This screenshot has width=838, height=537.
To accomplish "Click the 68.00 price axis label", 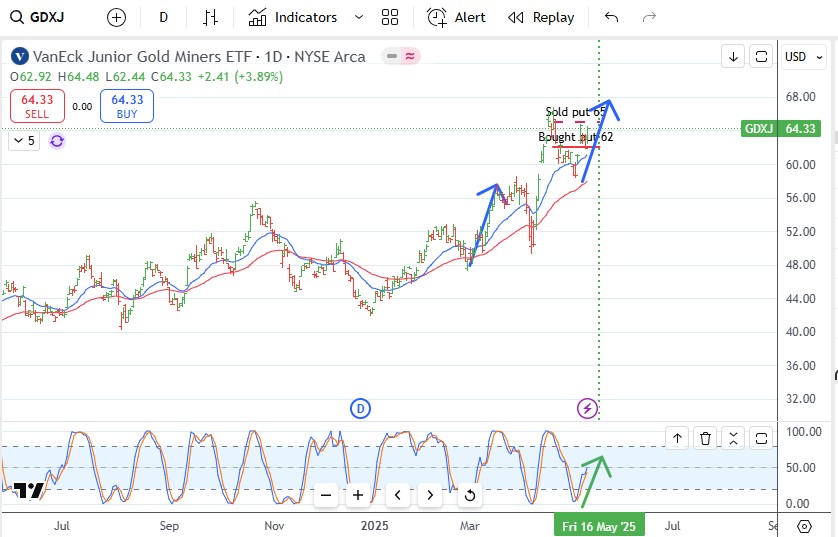I will click(x=801, y=97).
